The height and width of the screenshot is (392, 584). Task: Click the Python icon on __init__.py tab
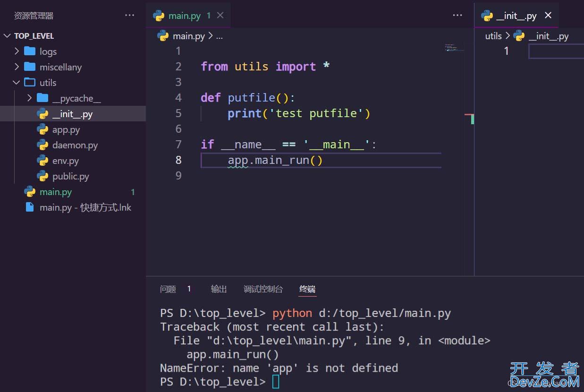[487, 16]
